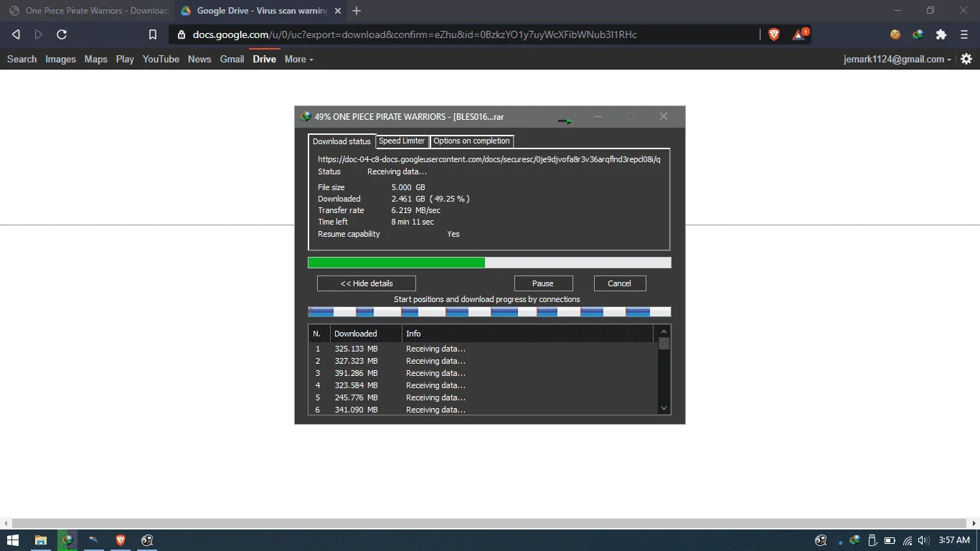
Task: Open the Search link in the Google bar
Action: [22, 59]
